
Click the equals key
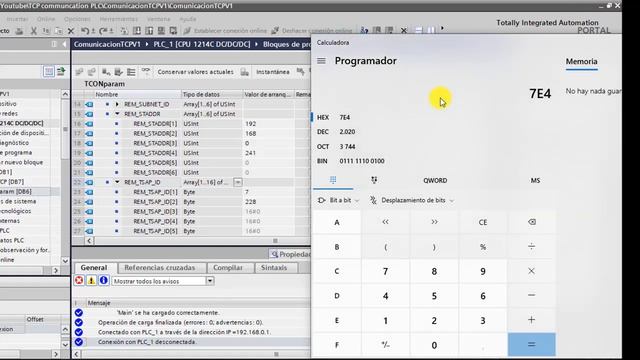[531, 344]
